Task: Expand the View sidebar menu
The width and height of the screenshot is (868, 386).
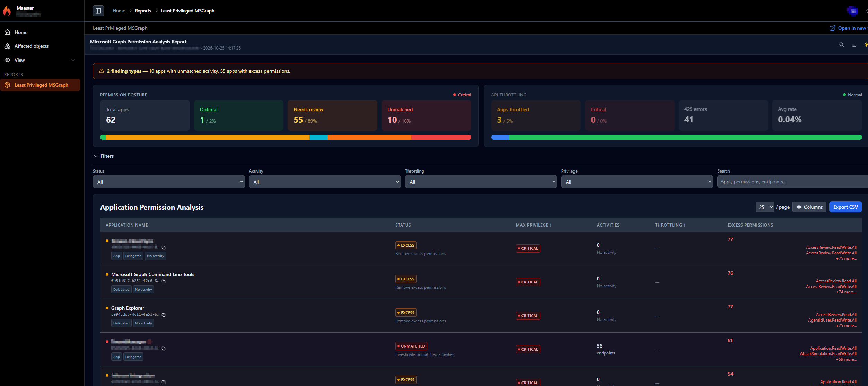Action: pos(40,60)
